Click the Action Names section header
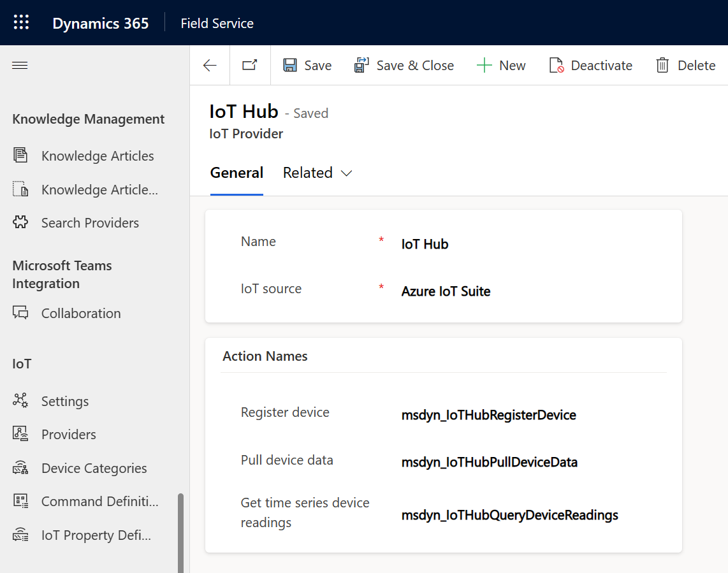 [x=265, y=356]
